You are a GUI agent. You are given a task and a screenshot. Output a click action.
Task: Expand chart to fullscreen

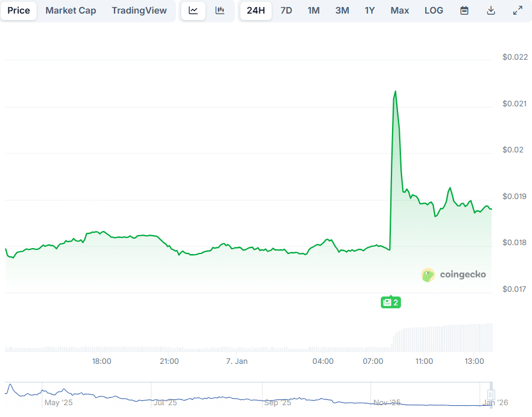(x=517, y=11)
